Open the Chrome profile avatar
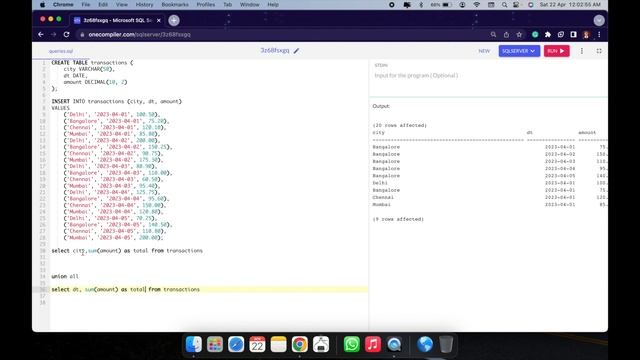Image resolution: width=640 pixels, height=360 pixels. [587, 35]
